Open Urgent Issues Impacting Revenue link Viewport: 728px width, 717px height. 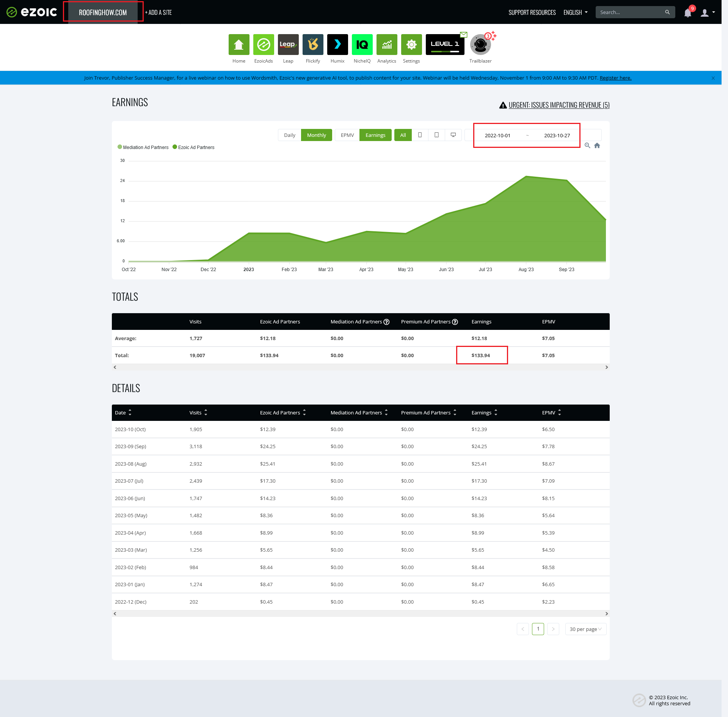[554, 105]
